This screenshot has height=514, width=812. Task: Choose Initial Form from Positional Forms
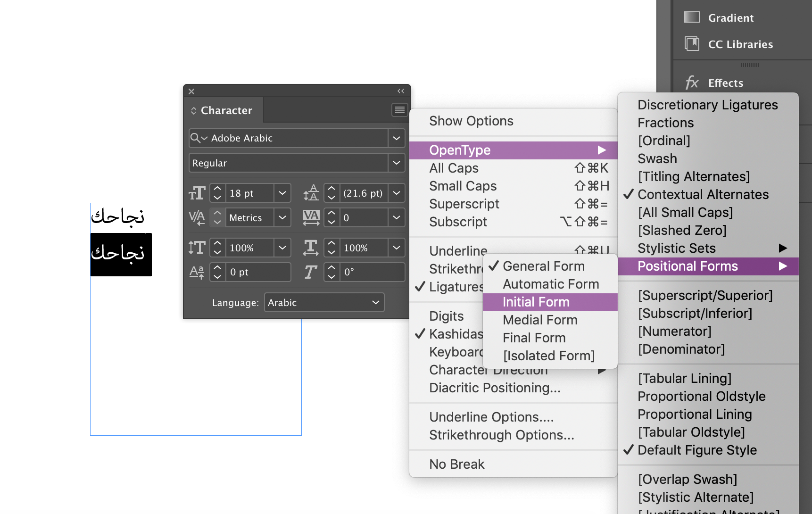(x=536, y=302)
